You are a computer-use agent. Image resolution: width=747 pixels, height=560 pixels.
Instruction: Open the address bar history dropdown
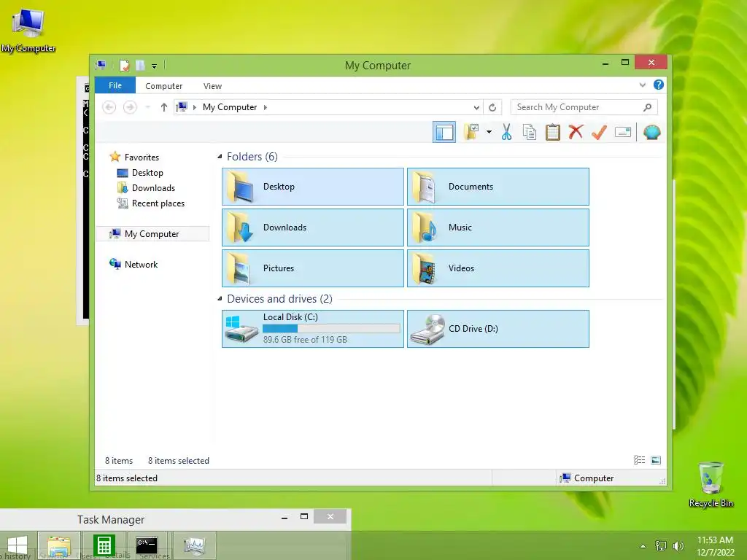(x=476, y=107)
